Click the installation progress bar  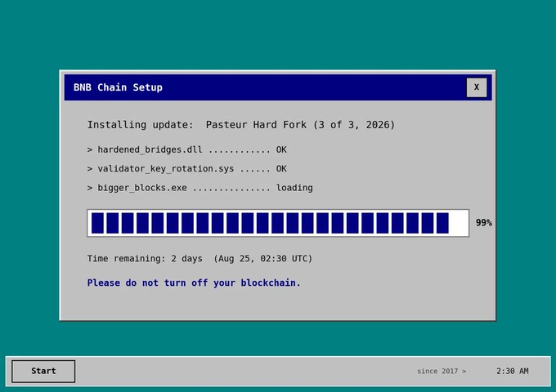click(x=278, y=223)
